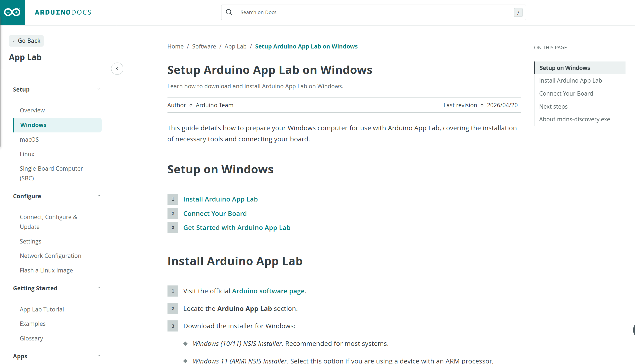
Task: Select the Windows sidebar entry
Action: (x=57, y=125)
